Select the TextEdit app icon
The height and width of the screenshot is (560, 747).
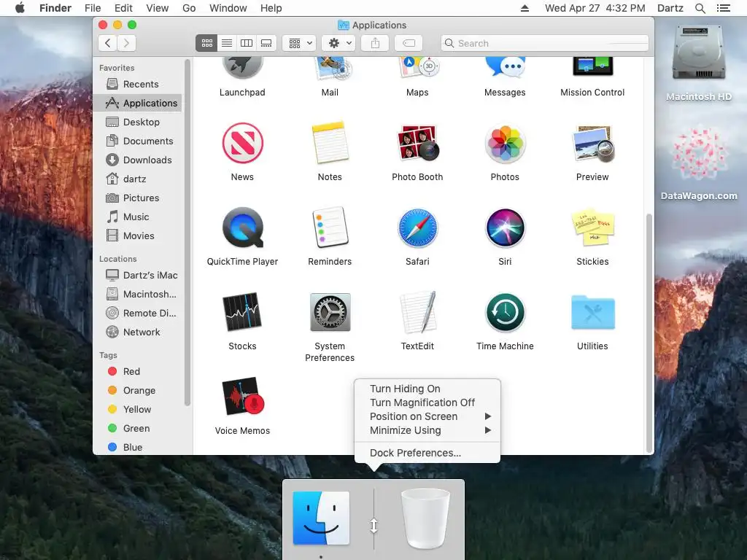(x=418, y=312)
